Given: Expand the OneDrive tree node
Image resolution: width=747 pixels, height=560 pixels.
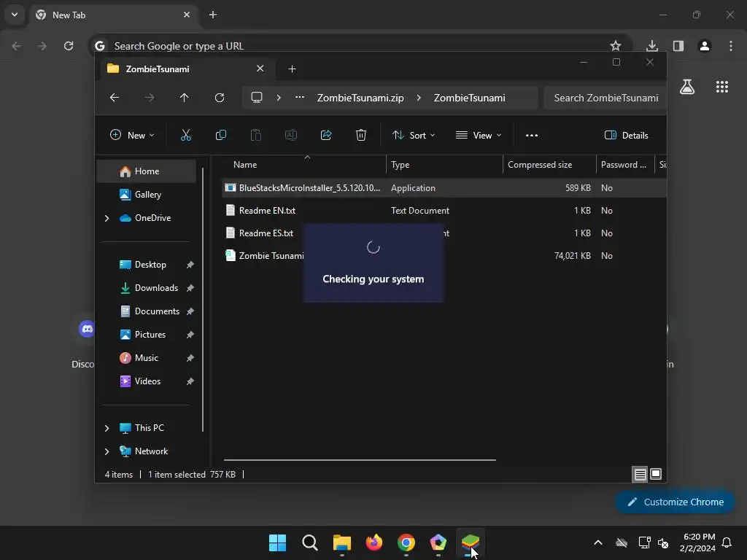Looking at the screenshot, I should click(107, 218).
